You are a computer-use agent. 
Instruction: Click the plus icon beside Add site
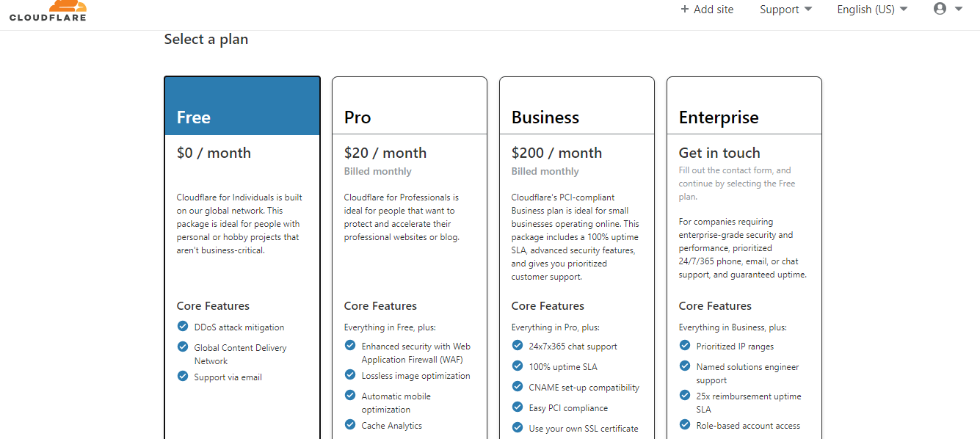(x=685, y=10)
